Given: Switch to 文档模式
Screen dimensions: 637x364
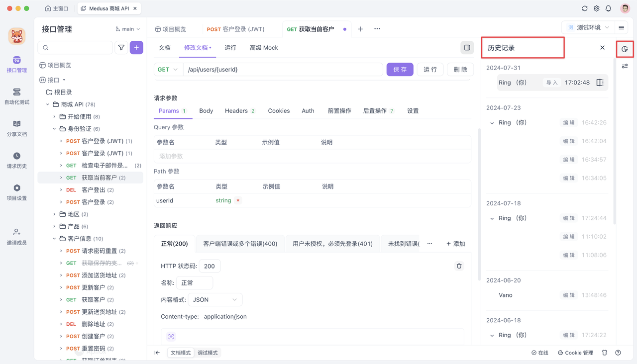Looking at the screenshot, I should 181,353.
